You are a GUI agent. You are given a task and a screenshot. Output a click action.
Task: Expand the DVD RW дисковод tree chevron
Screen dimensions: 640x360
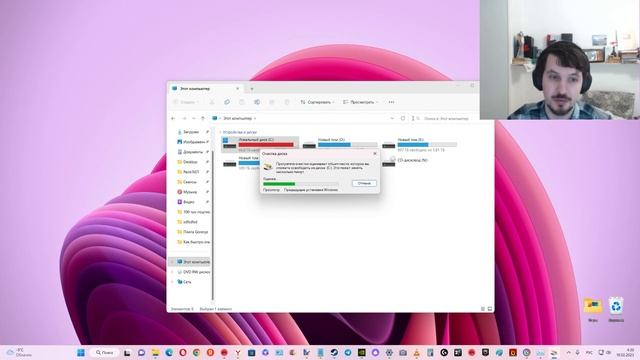[172, 272]
